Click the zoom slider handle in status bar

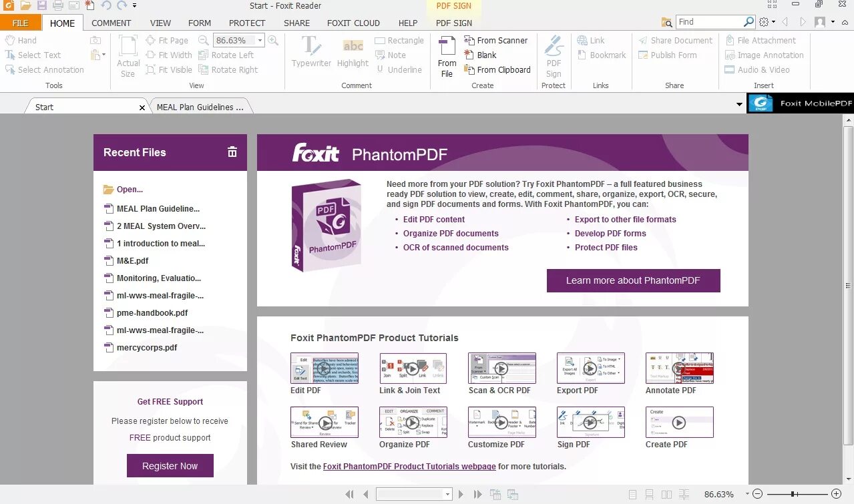tap(793, 495)
